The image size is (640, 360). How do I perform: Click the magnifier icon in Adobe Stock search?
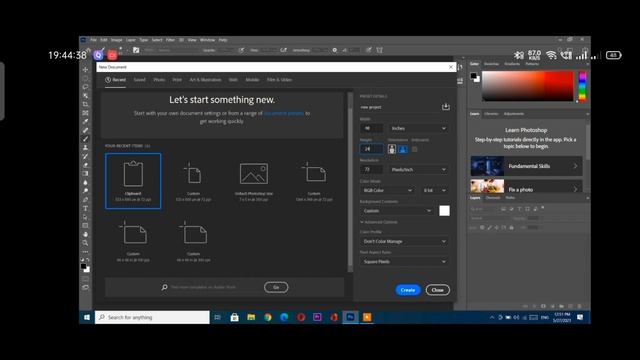[164, 287]
